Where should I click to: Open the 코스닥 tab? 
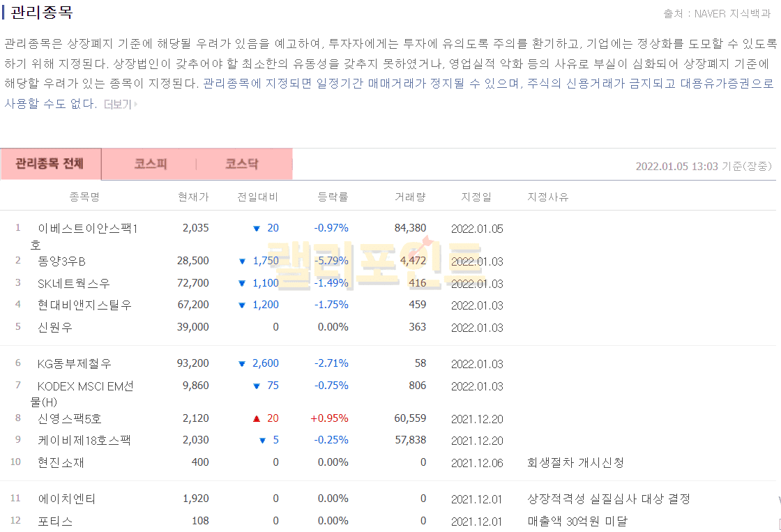pyautogui.click(x=241, y=165)
